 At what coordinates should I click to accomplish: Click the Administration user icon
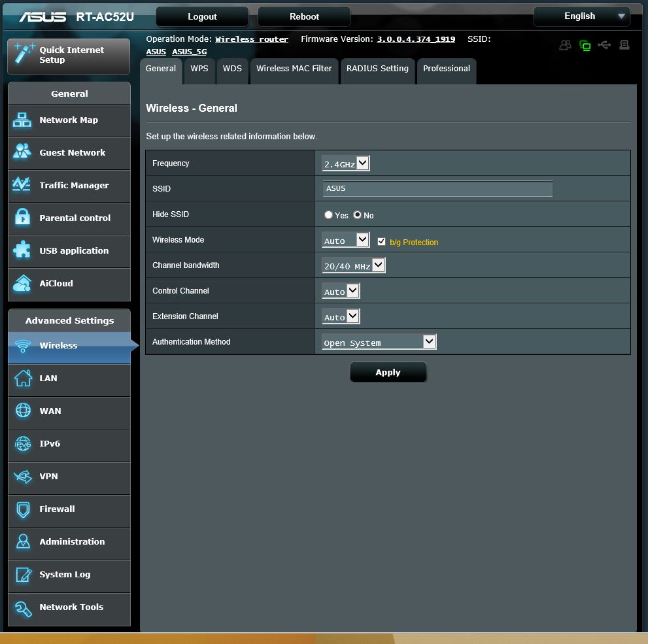coord(23,541)
